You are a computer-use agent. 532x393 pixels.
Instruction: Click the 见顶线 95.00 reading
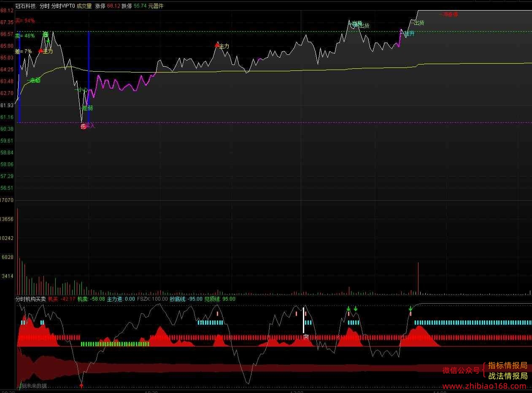220,299
